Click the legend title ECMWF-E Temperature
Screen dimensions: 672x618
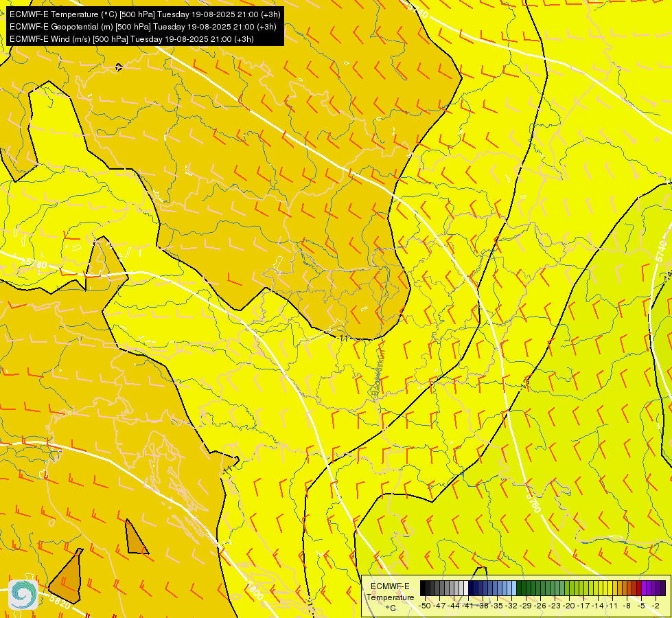pyautogui.click(x=390, y=592)
